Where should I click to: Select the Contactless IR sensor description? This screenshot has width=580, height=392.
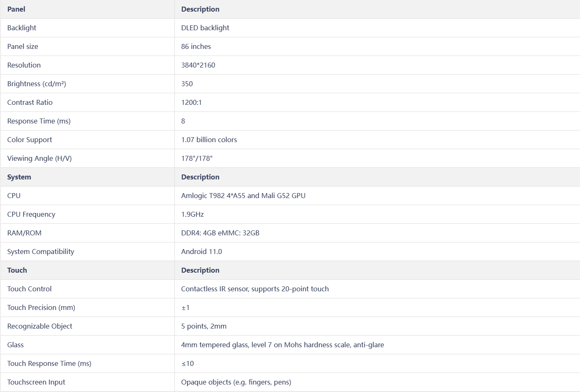tap(255, 289)
